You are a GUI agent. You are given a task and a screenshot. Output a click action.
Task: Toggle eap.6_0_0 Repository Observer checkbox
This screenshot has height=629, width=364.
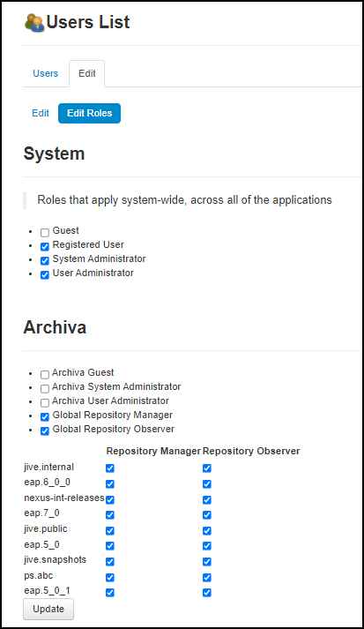tap(207, 483)
